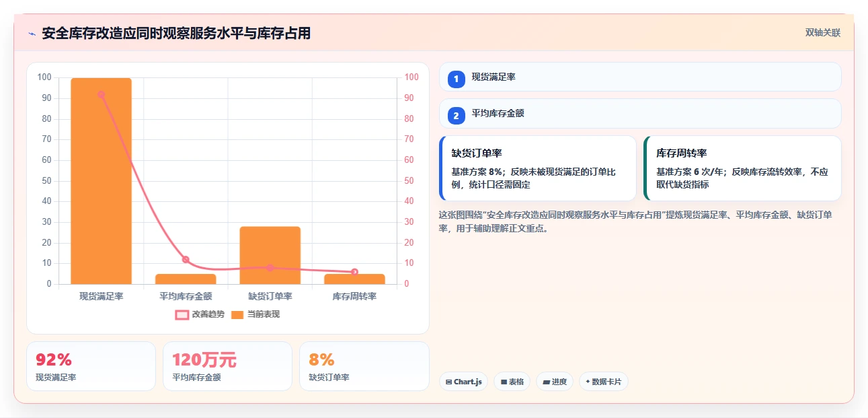Open the 缺货订单率 info card
The image size is (868, 418).
(x=538, y=168)
